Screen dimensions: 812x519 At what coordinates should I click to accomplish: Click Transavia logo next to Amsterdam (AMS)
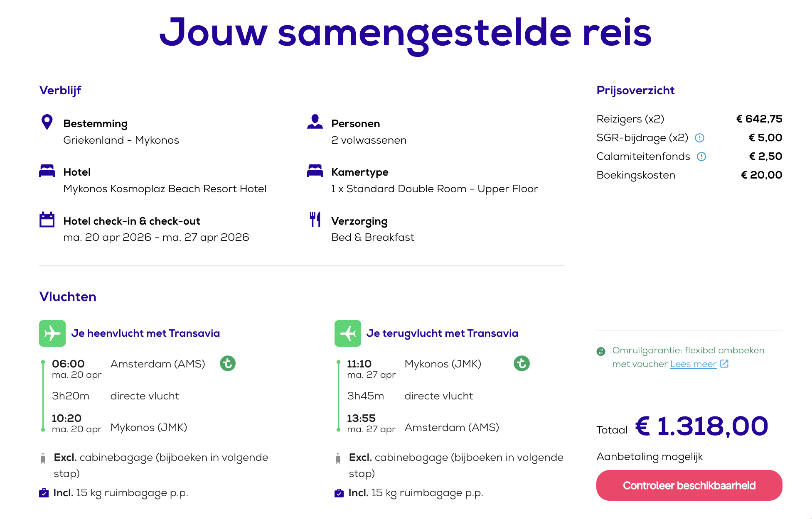228,363
